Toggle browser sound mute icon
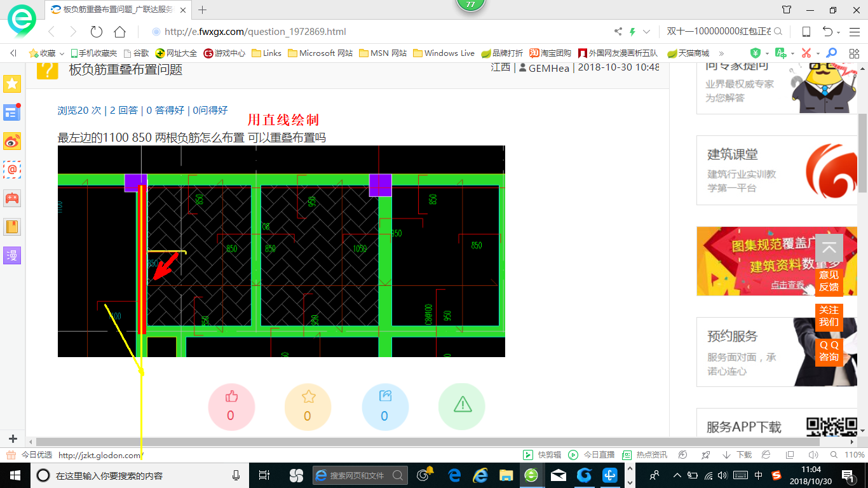This screenshot has width=868, height=488. click(813, 455)
